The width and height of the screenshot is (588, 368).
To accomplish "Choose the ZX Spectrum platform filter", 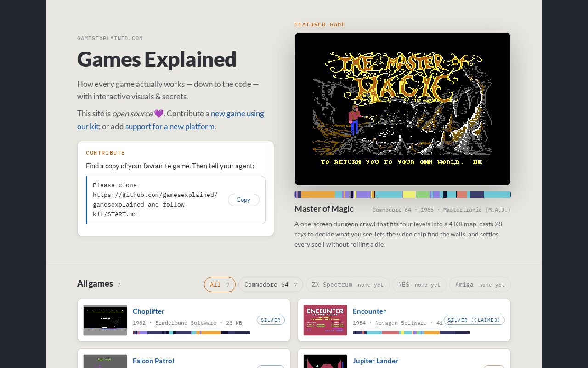I will tap(348, 285).
